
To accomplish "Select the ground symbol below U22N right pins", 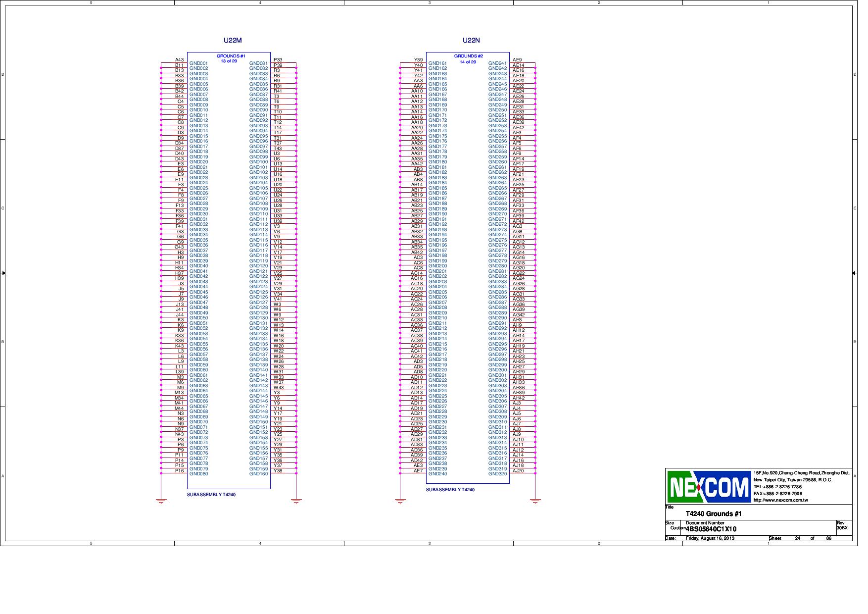I will (534, 502).
